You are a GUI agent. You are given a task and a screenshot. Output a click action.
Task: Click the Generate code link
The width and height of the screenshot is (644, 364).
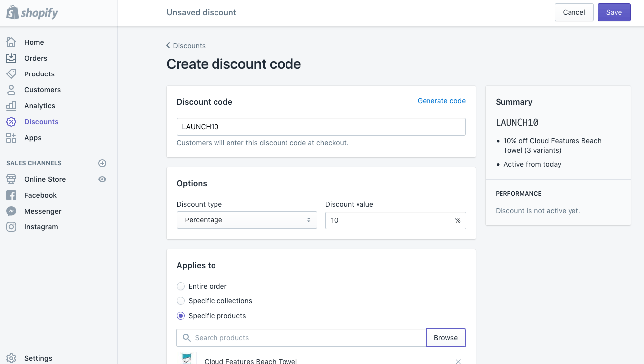click(441, 101)
